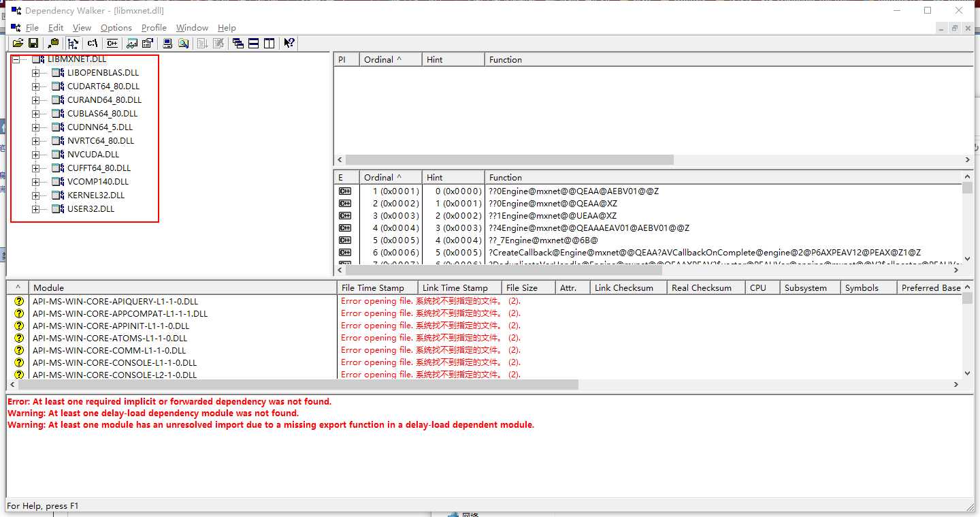Screen dimensions: 980x517
Task: Expand the CUBLAS64_80.DLL tree node
Action: 35,114
